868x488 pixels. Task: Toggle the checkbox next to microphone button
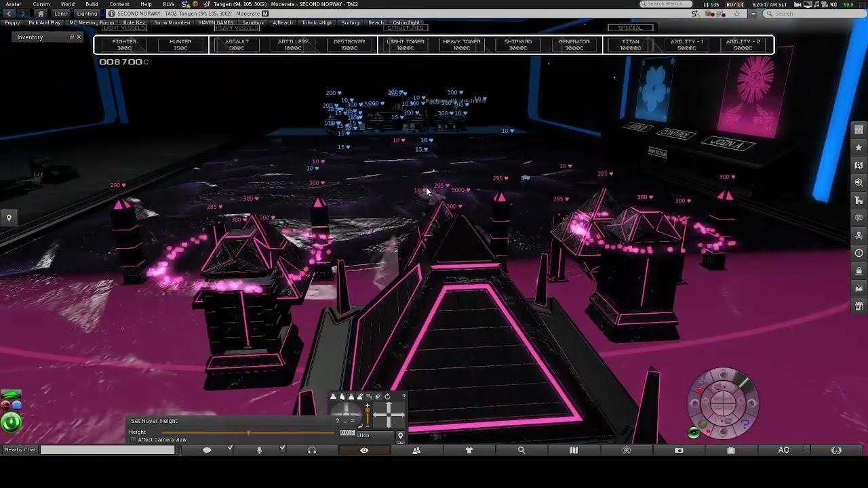[x=283, y=448]
